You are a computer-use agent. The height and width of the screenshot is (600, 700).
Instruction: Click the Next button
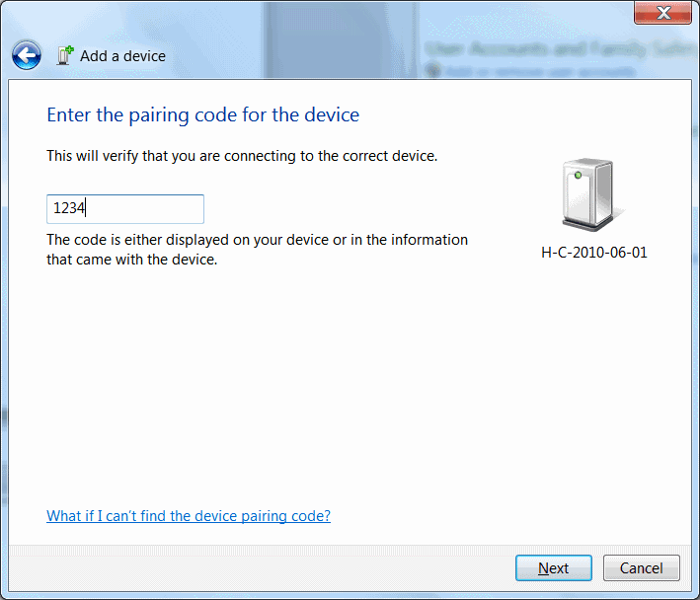coord(553,568)
